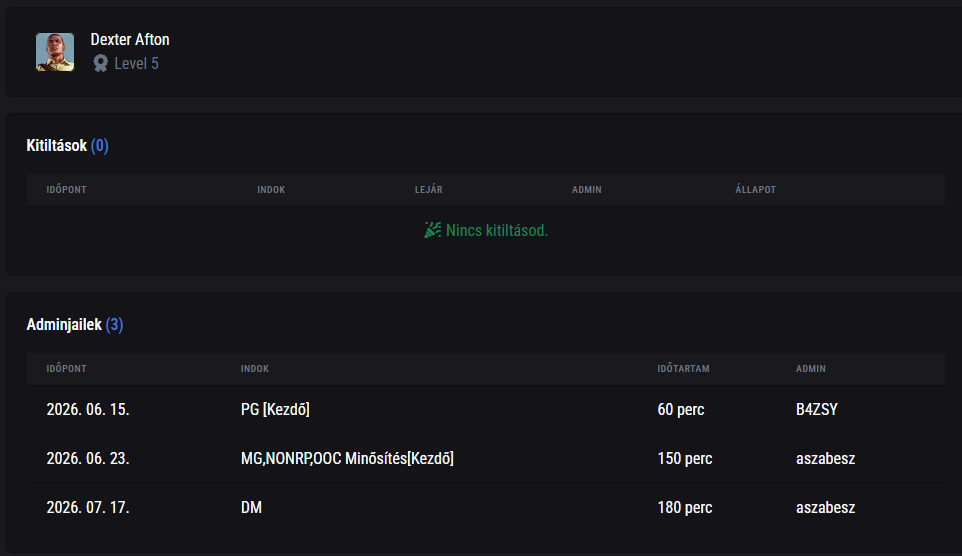962x556 pixels.
Task: Click the ÁLLAPOT column header
Action: pos(755,190)
